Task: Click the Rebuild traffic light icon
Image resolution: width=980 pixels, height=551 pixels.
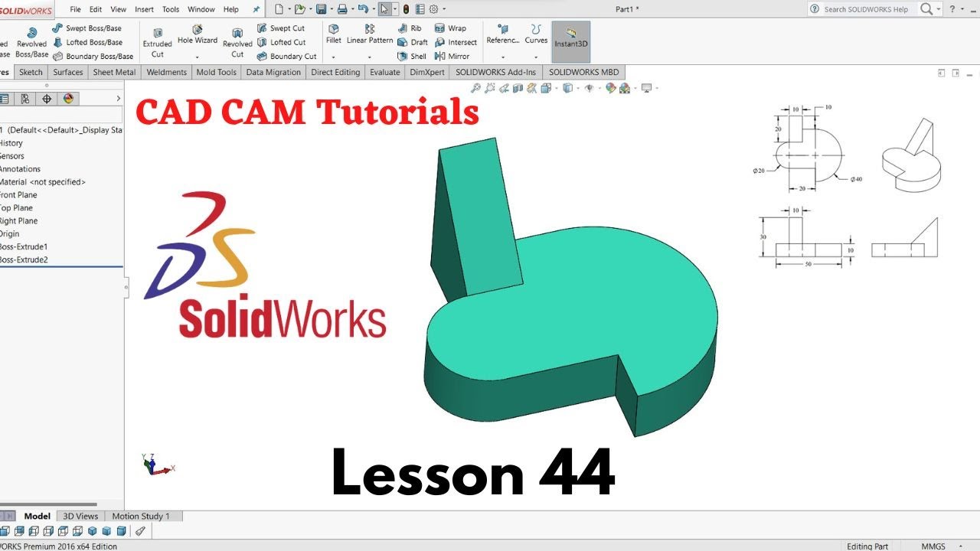Action: [x=406, y=9]
